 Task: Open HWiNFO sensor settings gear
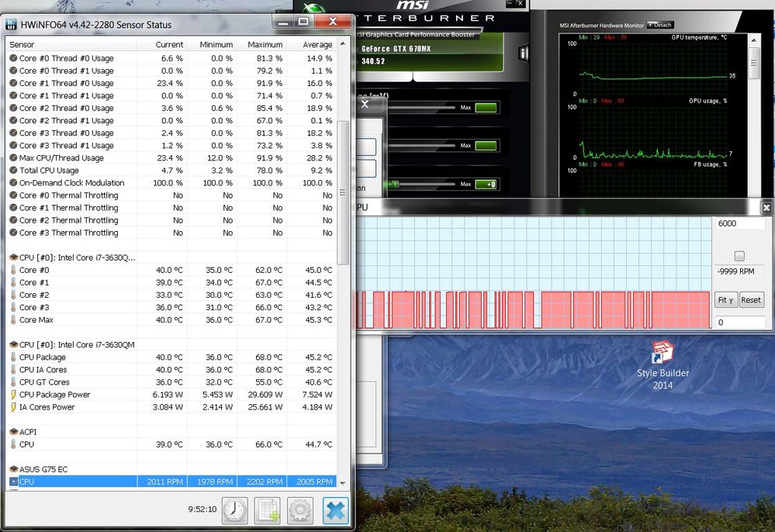pyautogui.click(x=300, y=510)
